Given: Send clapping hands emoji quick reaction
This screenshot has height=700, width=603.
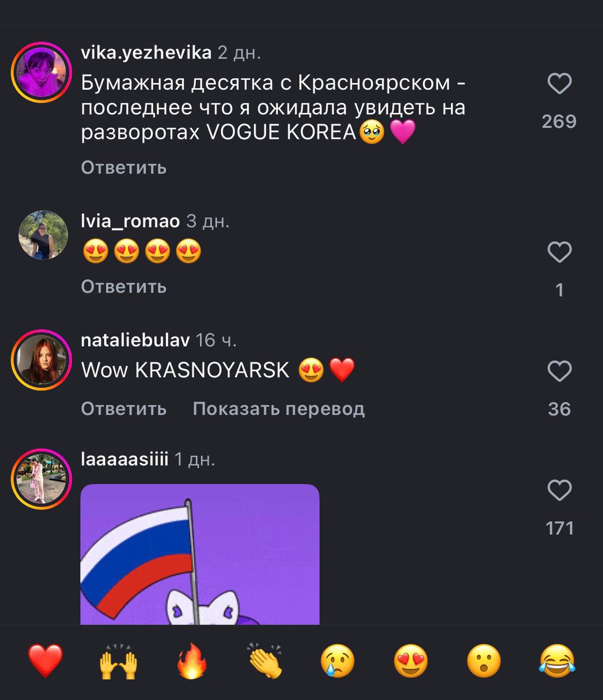Looking at the screenshot, I should point(265,661).
